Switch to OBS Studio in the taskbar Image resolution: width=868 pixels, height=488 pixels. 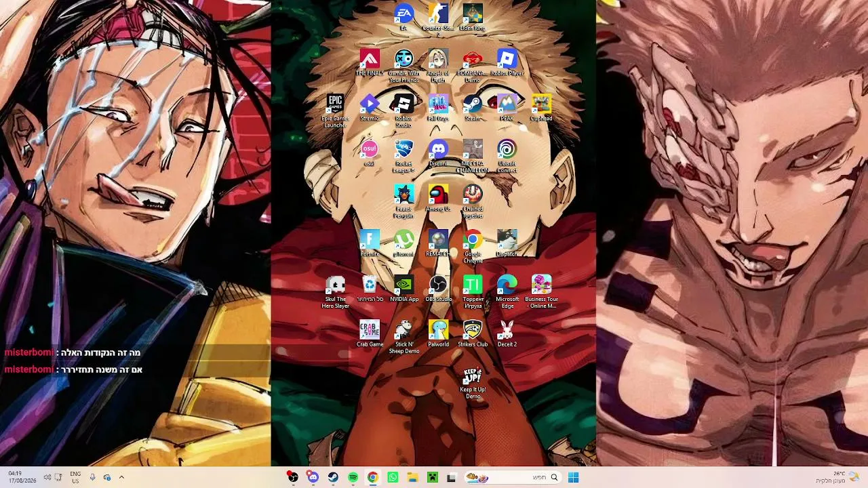coord(293,477)
